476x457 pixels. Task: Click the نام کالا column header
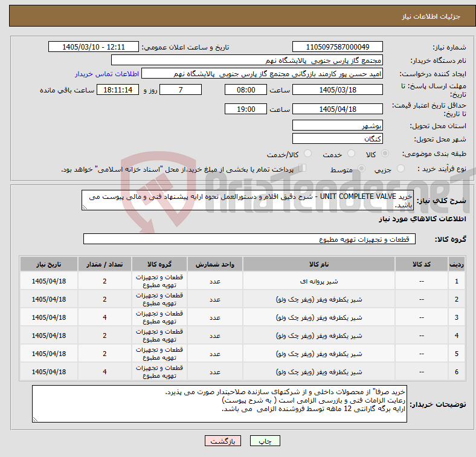click(x=319, y=264)
